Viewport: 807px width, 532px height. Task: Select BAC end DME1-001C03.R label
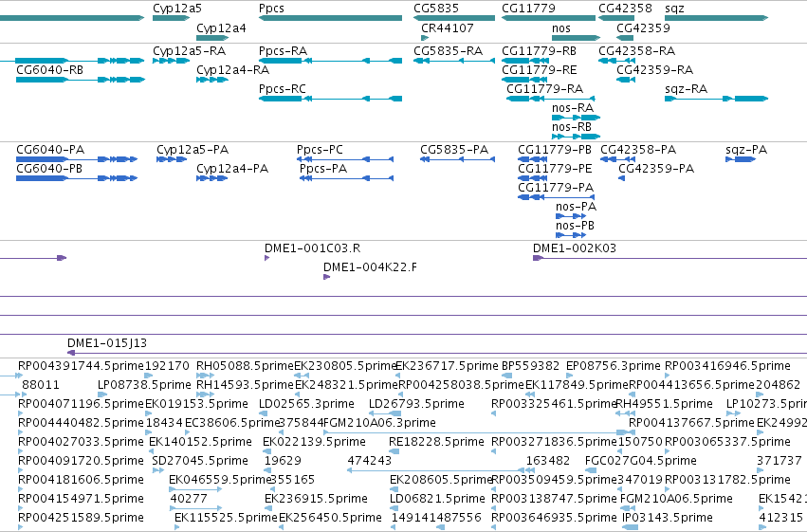tap(312, 248)
